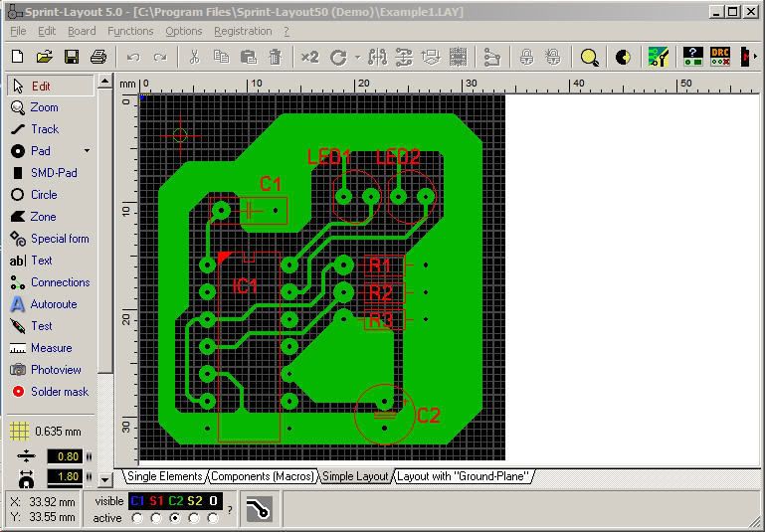Pick the Measure tool
The height and width of the screenshot is (532, 765).
51,348
